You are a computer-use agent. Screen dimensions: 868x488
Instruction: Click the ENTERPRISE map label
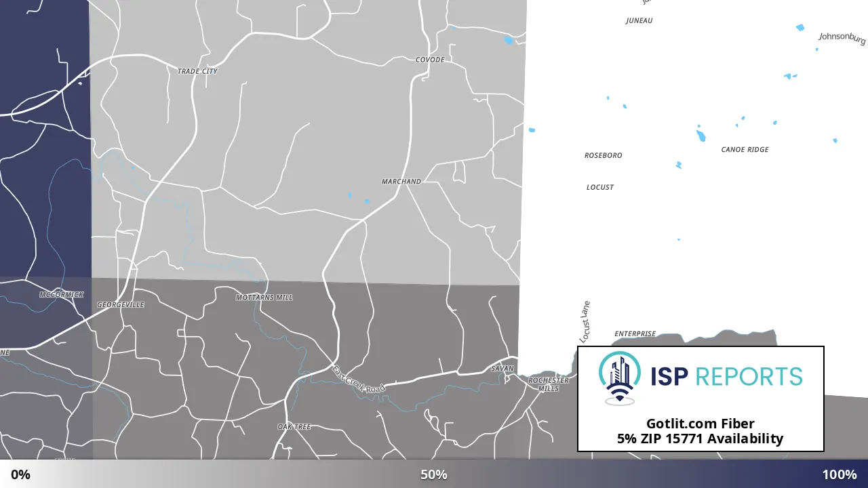click(635, 333)
